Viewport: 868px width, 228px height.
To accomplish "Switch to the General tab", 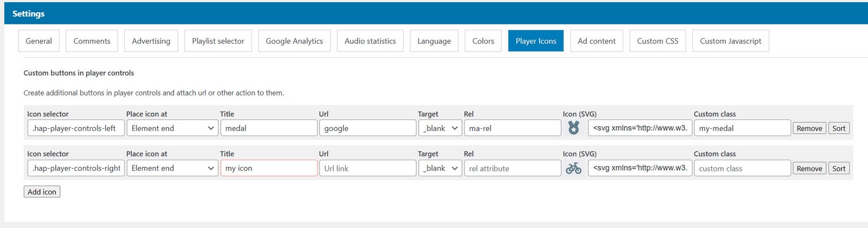I will point(39,41).
